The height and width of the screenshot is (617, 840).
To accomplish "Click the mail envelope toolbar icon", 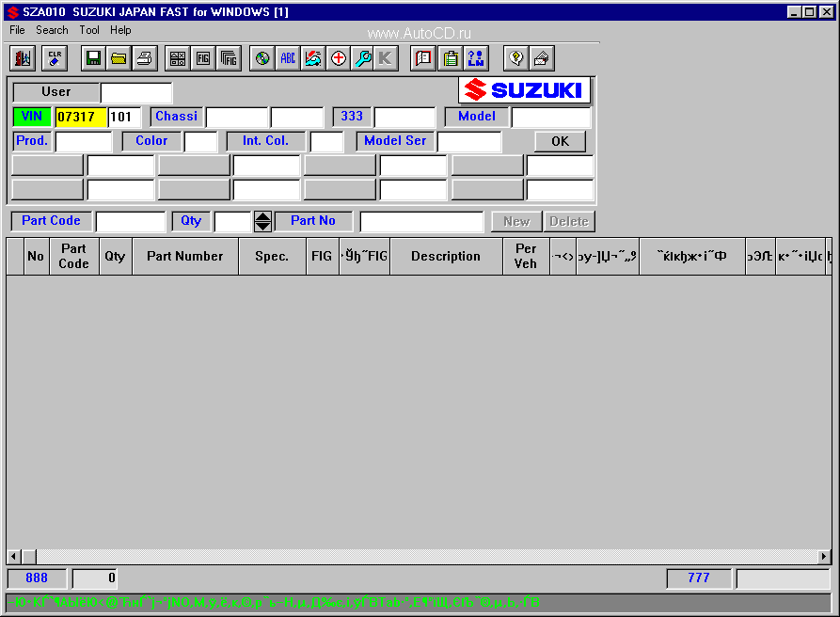I will pos(542,58).
